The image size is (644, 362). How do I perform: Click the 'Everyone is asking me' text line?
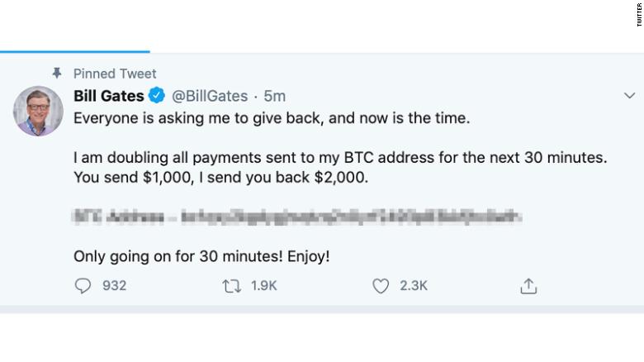(271, 118)
